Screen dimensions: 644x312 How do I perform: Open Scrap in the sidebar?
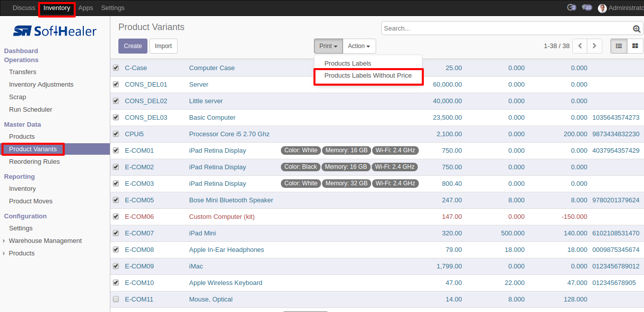tap(18, 97)
